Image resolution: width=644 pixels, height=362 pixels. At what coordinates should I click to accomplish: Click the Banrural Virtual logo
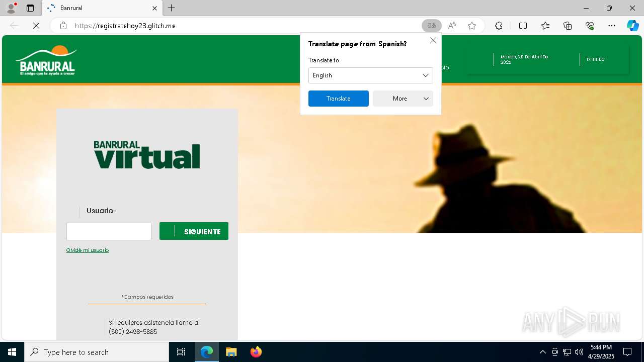(x=147, y=154)
